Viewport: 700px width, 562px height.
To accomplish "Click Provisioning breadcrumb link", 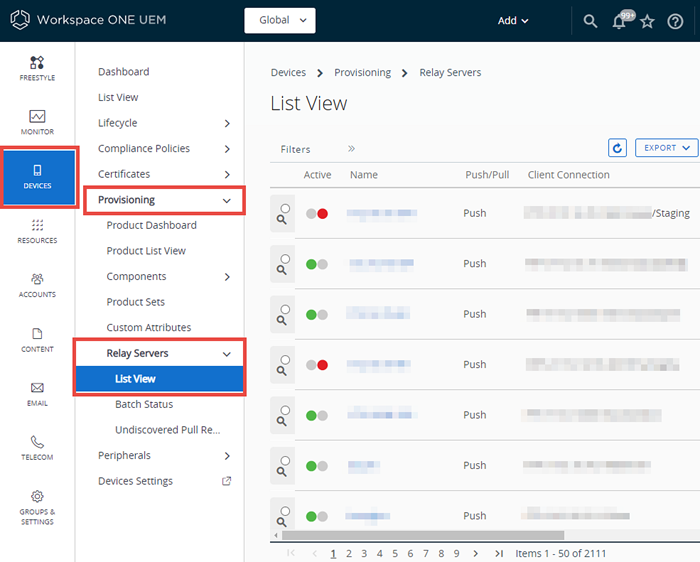I will tap(362, 72).
